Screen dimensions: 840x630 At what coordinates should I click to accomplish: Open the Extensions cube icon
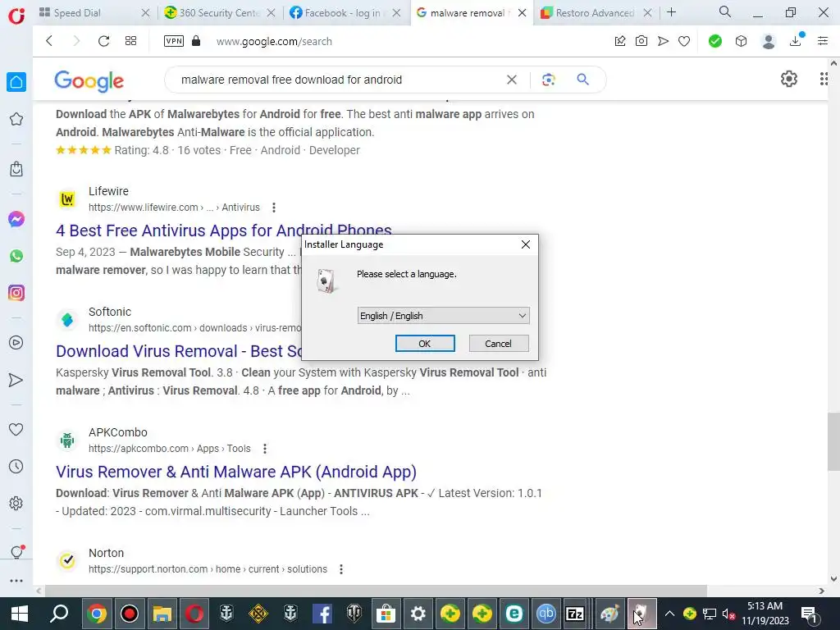pos(741,41)
